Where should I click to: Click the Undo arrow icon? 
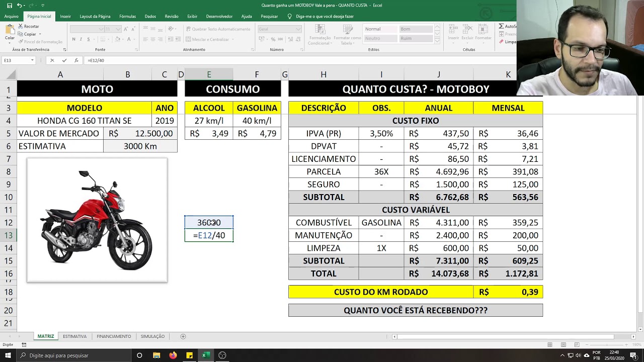[x=19, y=6]
